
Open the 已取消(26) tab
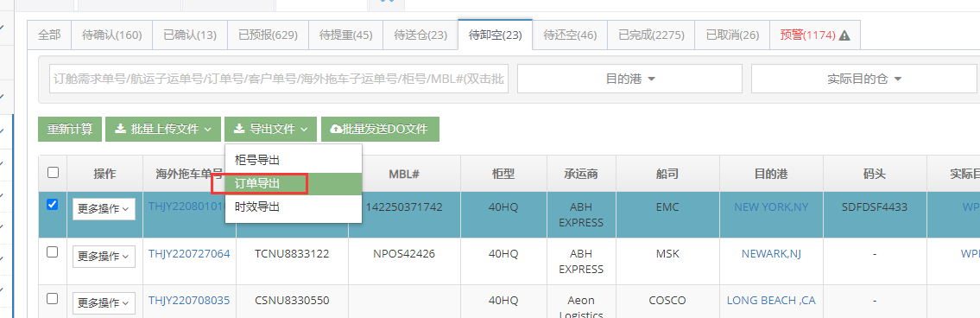click(732, 35)
